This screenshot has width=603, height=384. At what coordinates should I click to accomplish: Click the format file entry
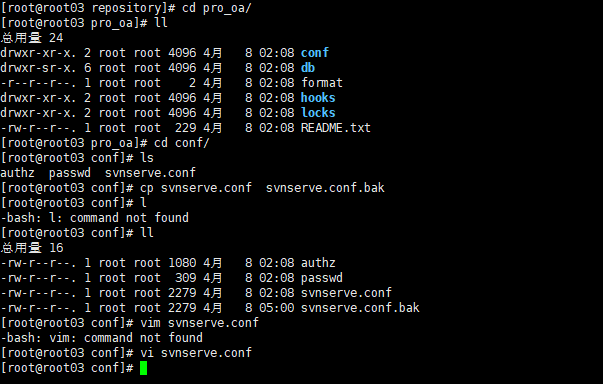(321, 83)
